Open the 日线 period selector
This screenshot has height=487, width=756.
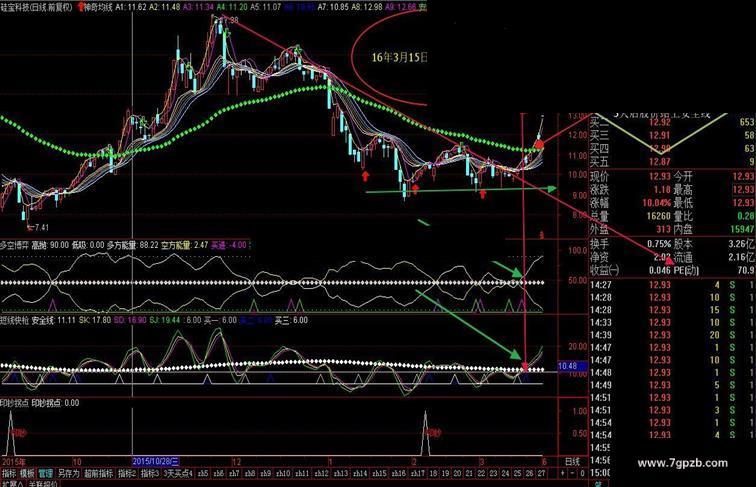(x=572, y=461)
